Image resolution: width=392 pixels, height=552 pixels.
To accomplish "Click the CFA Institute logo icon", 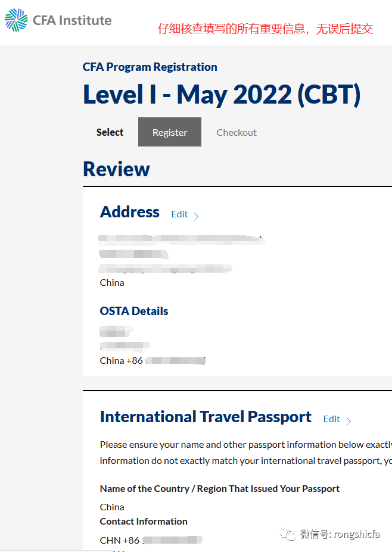I will click(x=16, y=20).
